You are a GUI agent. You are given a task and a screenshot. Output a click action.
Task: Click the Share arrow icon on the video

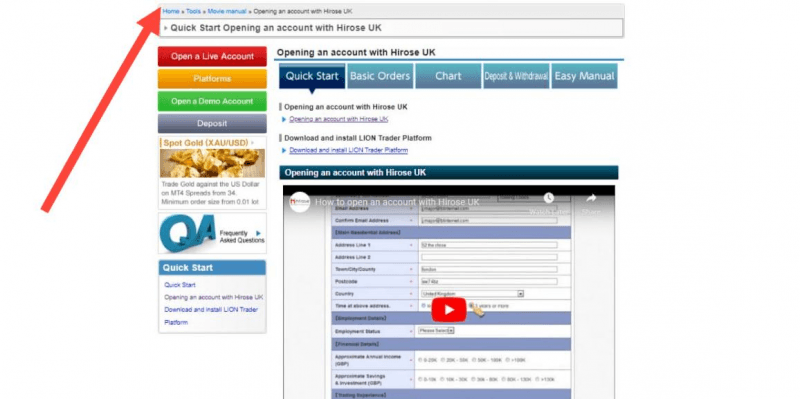point(591,198)
